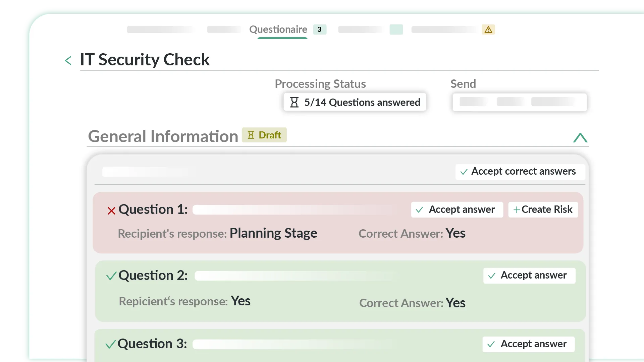The height and width of the screenshot is (362, 644).
Task: Click the red X on Question 1
Action: point(111,210)
